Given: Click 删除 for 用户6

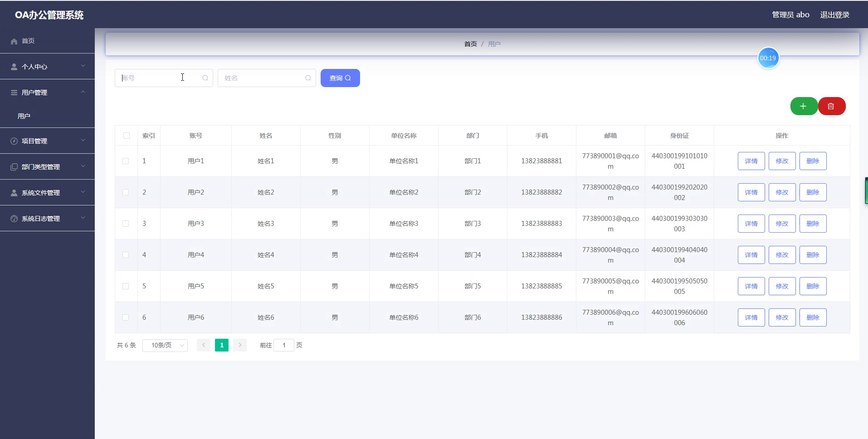Looking at the screenshot, I should click(813, 317).
